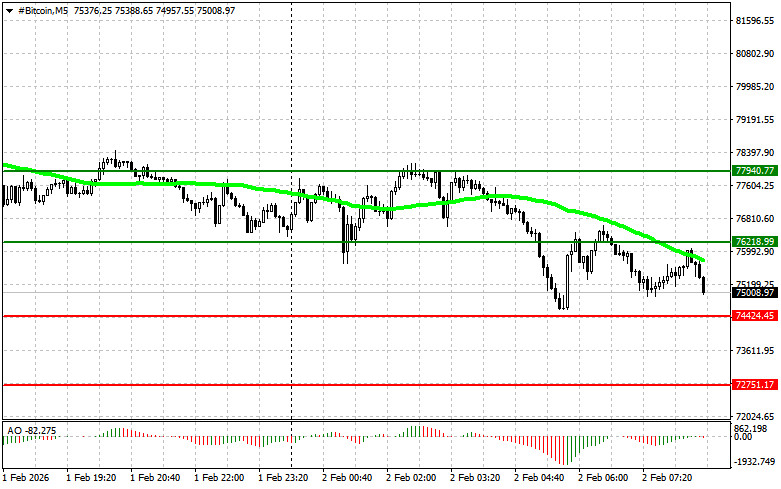The image size is (781, 489).
Task: Click the current price label 75008.97
Action: tap(755, 292)
